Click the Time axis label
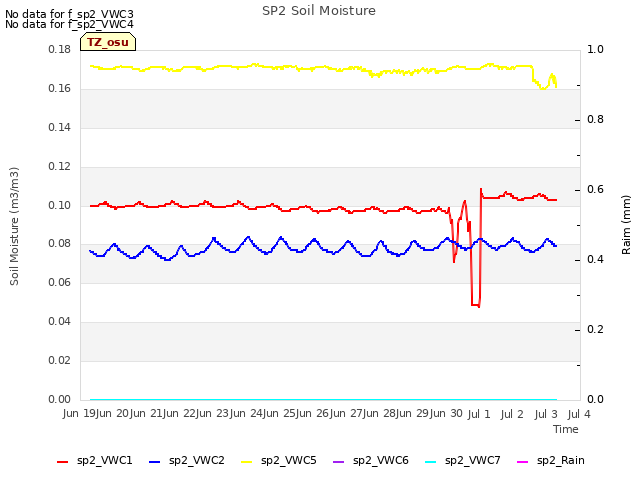This screenshot has height=480, width=640. tap(566, 429)
